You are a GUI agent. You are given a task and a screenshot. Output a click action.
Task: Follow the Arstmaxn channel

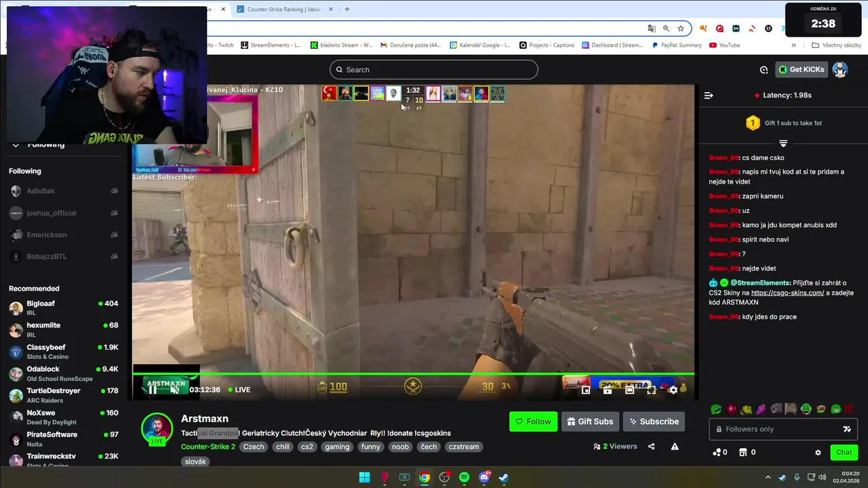tap(533, 422)
